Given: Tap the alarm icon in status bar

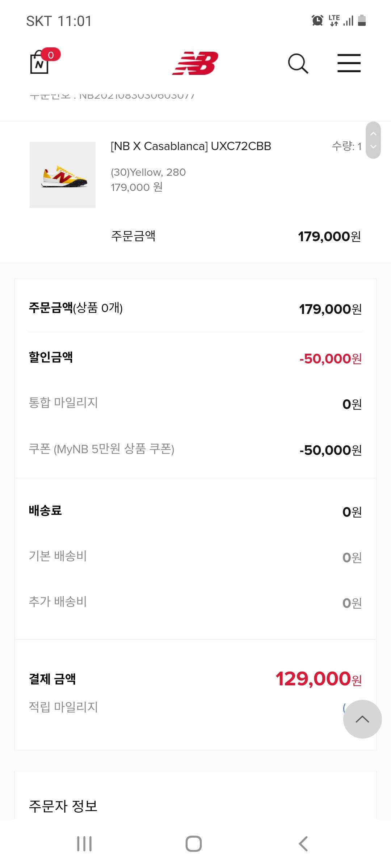Looking at the screenshot, I should (317, 21).
